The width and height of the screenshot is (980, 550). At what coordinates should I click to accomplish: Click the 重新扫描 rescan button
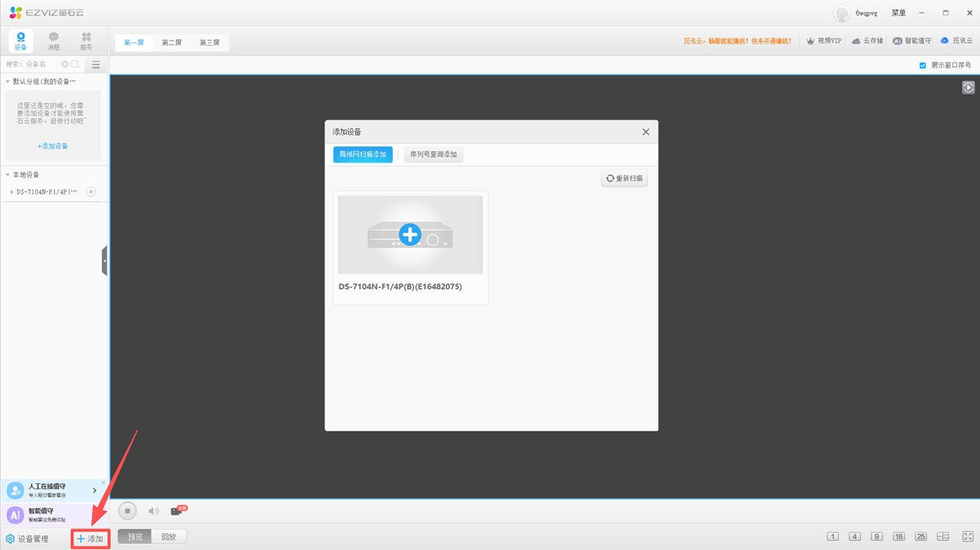[x=625, y=178]
